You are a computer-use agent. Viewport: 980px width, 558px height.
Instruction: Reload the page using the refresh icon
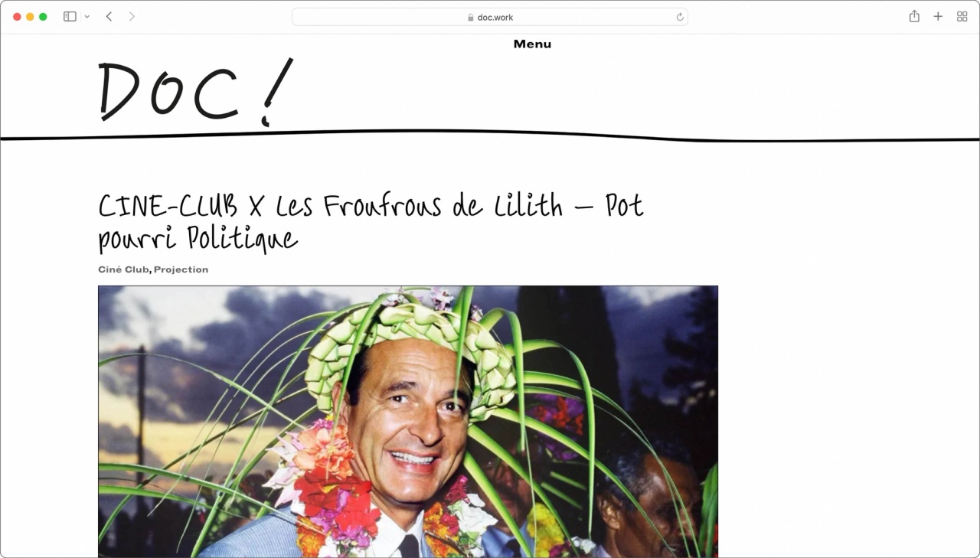click(x=679, y=17)
